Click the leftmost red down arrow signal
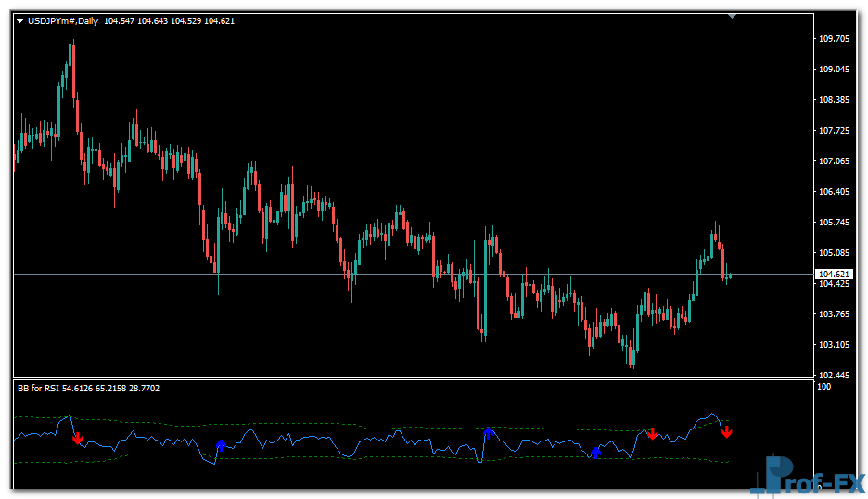The image size is (868, 499). pyautogui.click(x=78, y=437)
